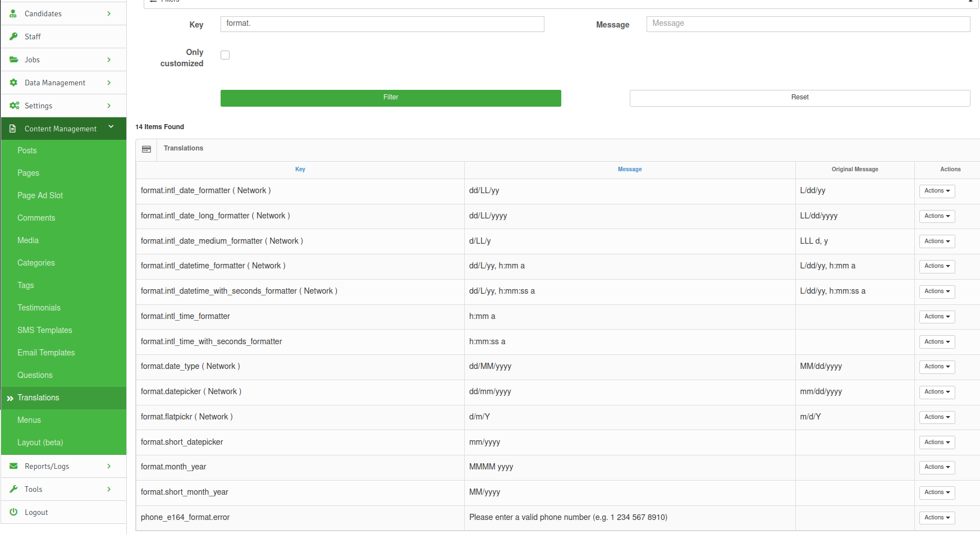Click the LLL d, y original message
980x534 pixels.
point(814,241)
